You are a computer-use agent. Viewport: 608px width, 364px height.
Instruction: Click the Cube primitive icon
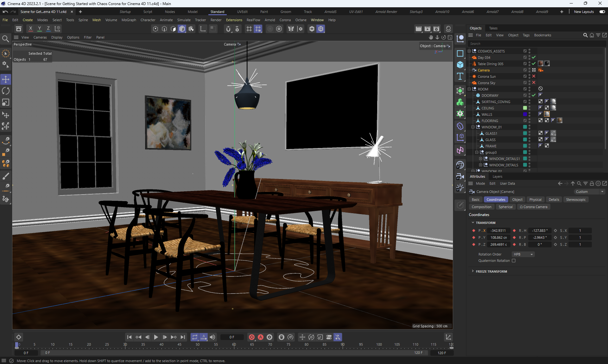tap(460, 65)
